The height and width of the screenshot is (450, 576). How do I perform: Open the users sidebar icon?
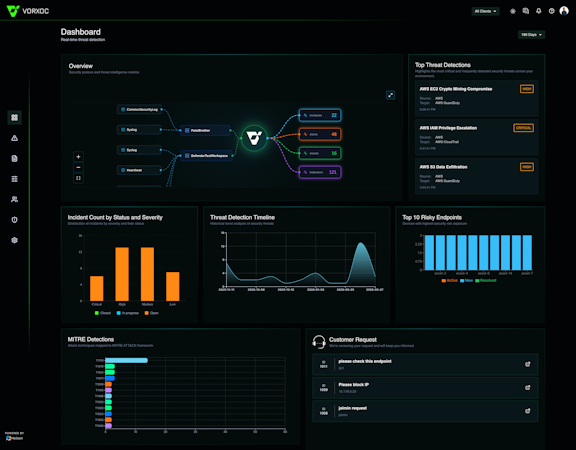coord(14,199)
